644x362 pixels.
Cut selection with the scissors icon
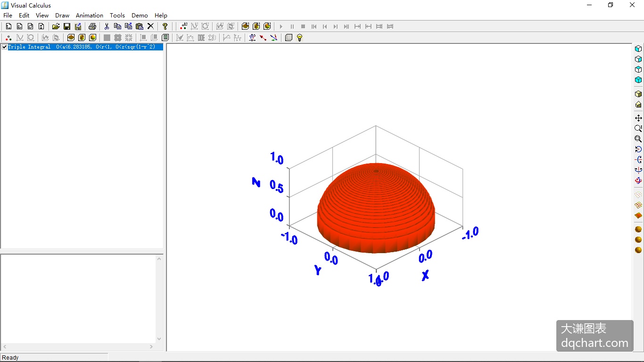(107, 26)
